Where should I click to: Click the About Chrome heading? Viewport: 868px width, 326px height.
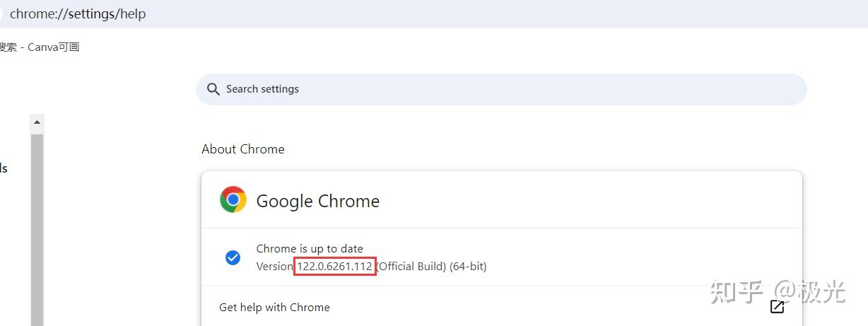243,149
